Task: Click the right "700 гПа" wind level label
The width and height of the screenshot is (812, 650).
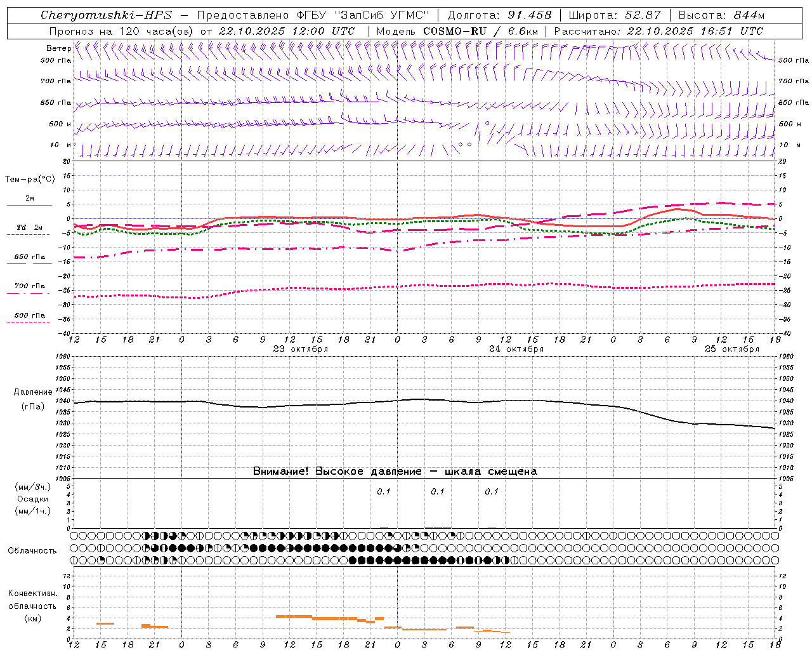Action: pos(794,81)
